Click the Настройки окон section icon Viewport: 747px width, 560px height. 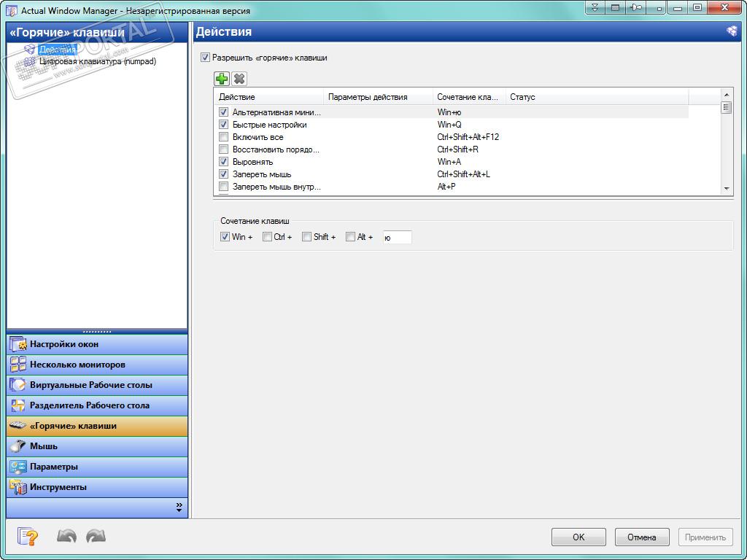[18, 344]
